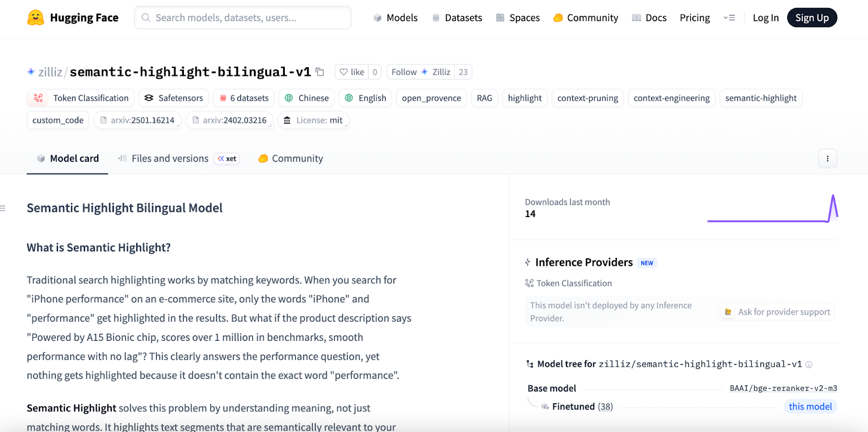Copy model name using the copy icon
The height and width of the screenshot is (432, 868).
point(320,72)
